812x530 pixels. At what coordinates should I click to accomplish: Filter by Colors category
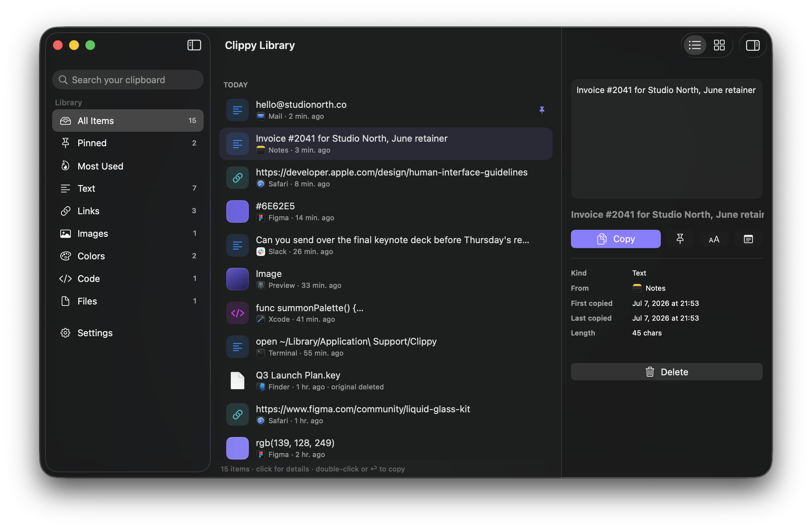[x=128, y=256]
